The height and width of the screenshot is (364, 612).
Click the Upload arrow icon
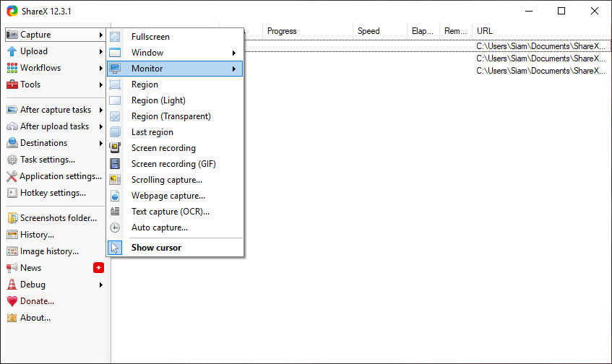[x=12, y=51]
